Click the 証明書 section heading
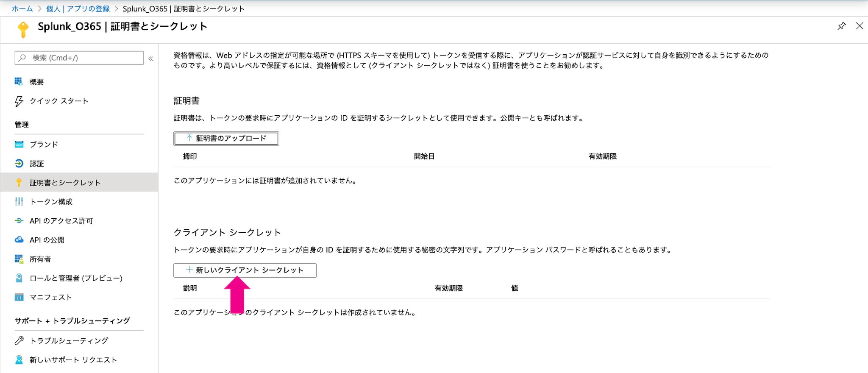This screenshot has height=373, width=868. coord(186,100)
